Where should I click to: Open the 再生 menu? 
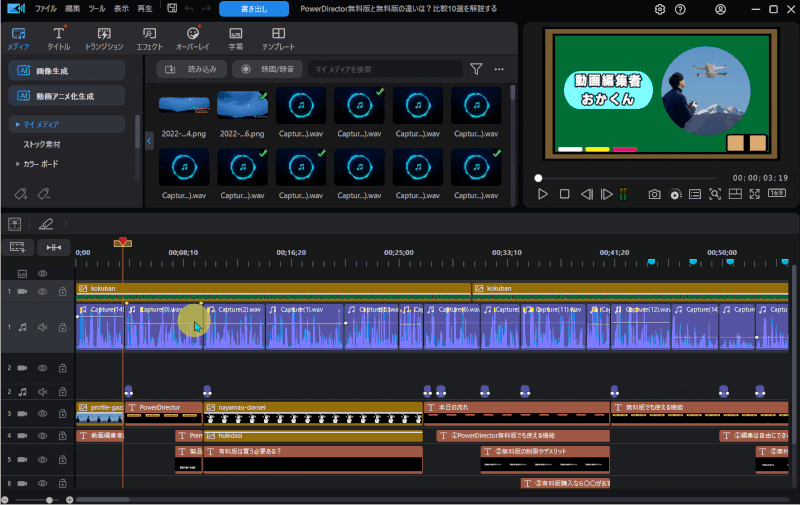(145, 9)
